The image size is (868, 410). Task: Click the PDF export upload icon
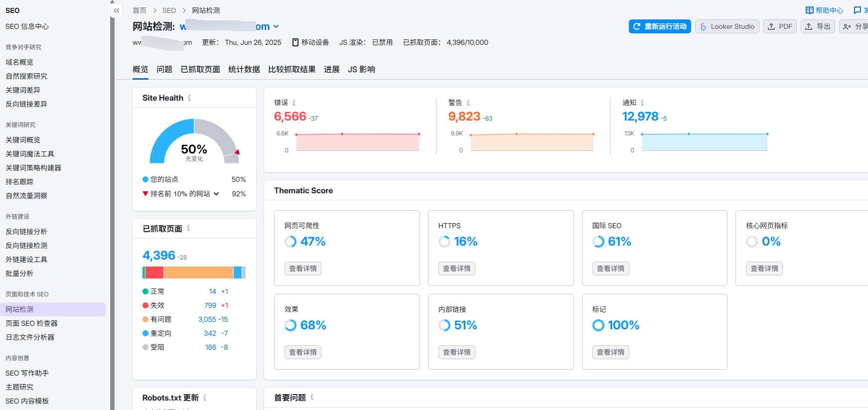click(x=771, y=26)
